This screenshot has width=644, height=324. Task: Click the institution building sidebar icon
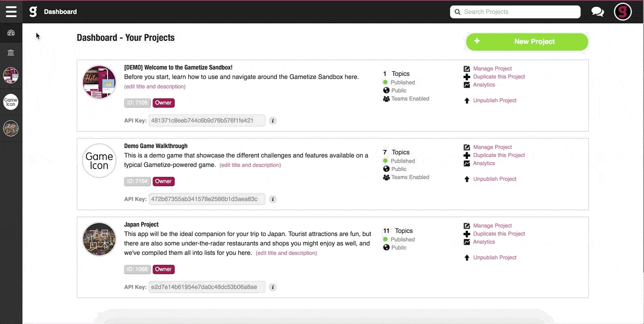(11, 53)
